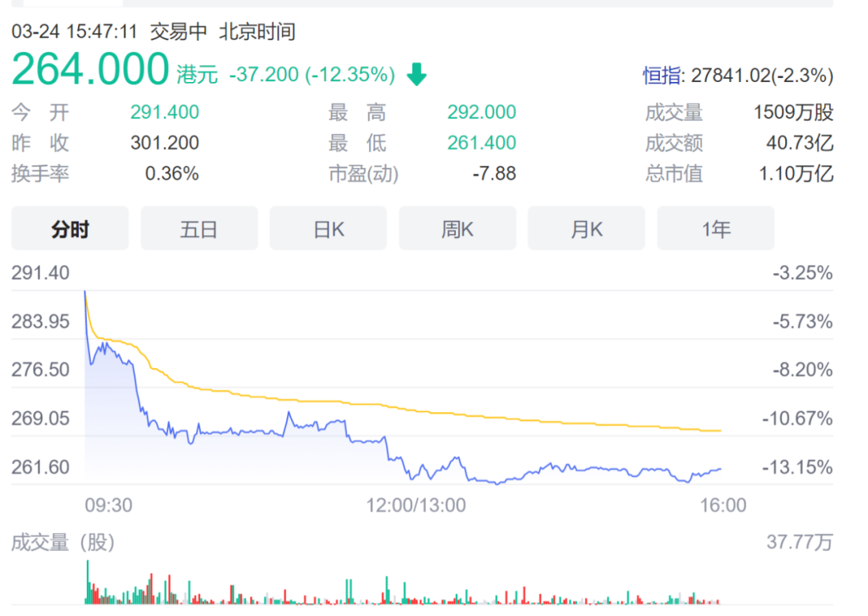Click the 成交量 (股) volume chart label
This screenshot has width=868, height=616.
(x=63, y=543)
